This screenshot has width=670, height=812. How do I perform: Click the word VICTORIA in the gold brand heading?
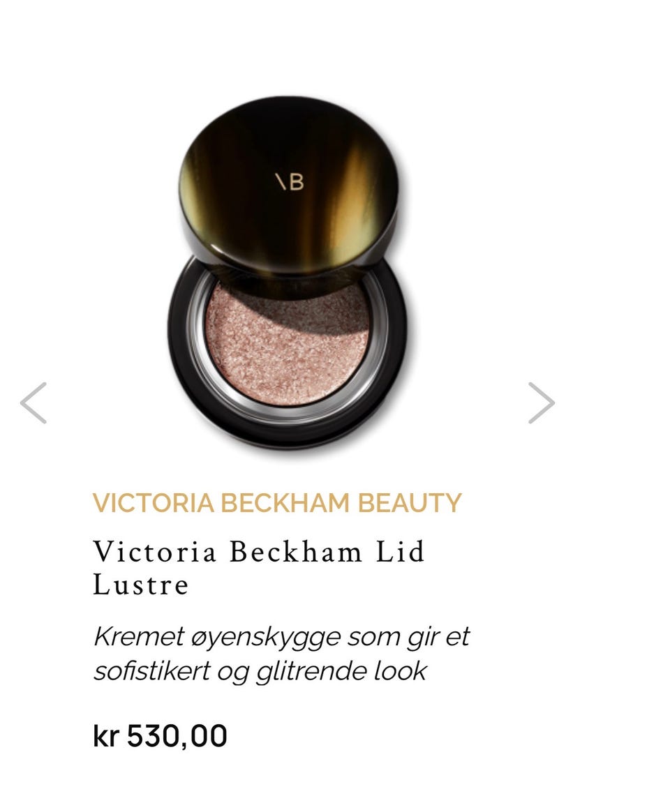click(x=154, y=503)
